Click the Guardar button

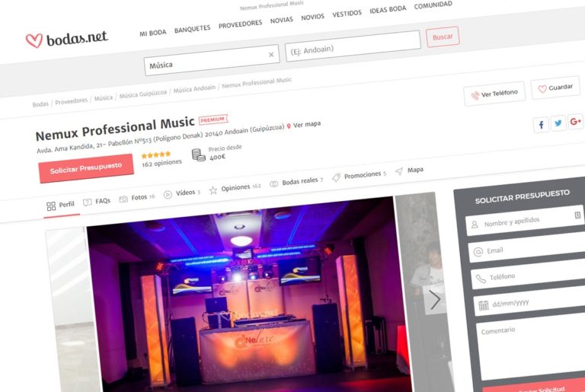(555, 88)
